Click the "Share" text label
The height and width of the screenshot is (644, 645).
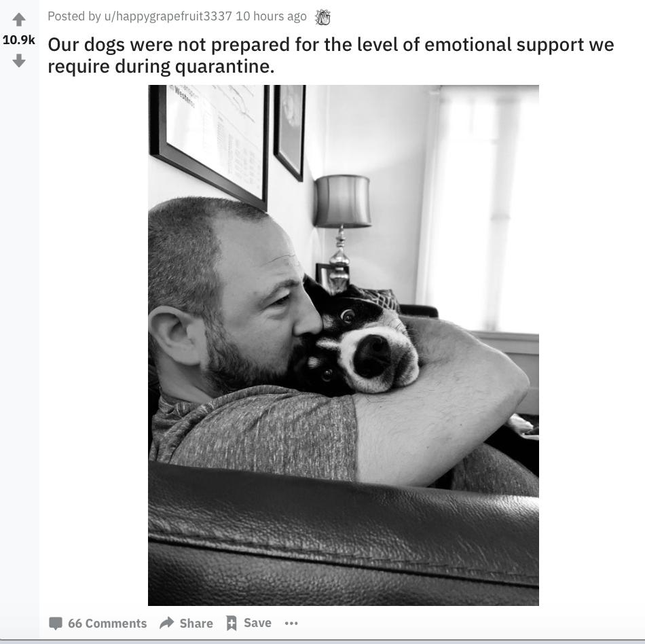coord(196,623)
